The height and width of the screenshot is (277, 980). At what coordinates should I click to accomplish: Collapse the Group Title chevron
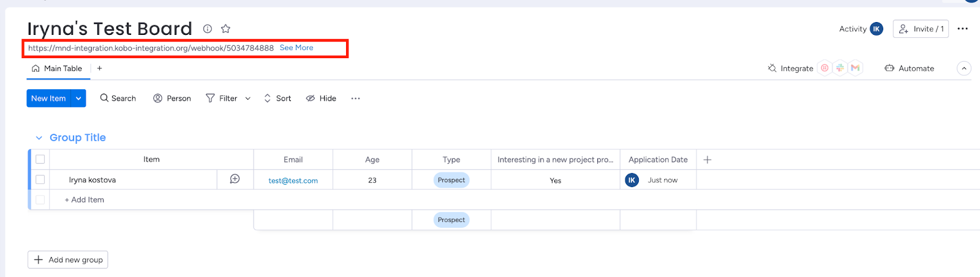pos(39,138)
